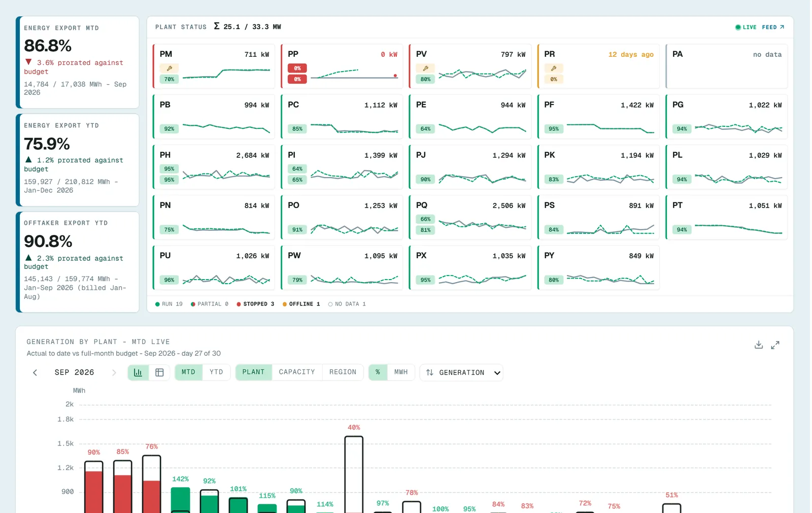Click the SEP 2026 month label

point(74,372)
